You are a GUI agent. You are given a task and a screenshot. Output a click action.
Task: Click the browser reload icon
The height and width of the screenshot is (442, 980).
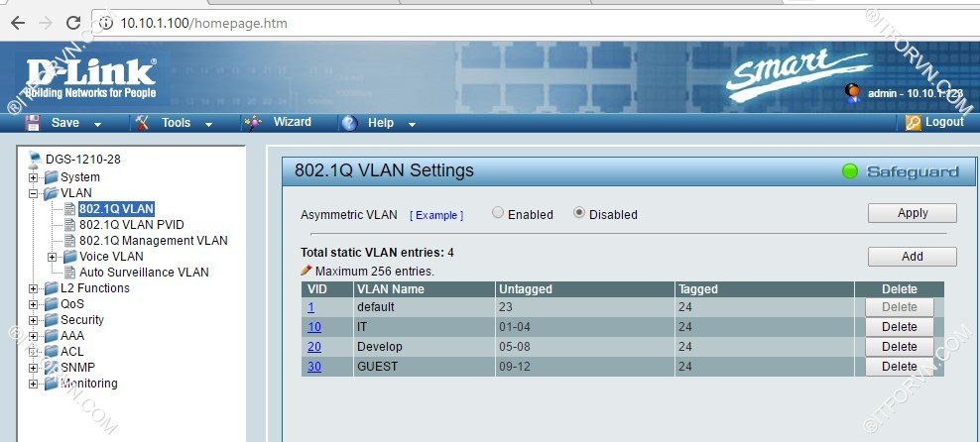coord(73,22)
